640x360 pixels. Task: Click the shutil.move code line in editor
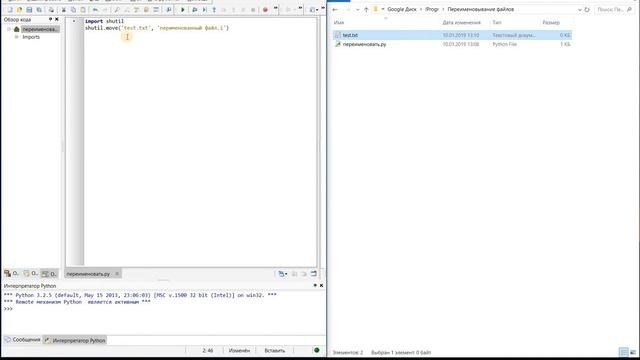coord(157,28)
